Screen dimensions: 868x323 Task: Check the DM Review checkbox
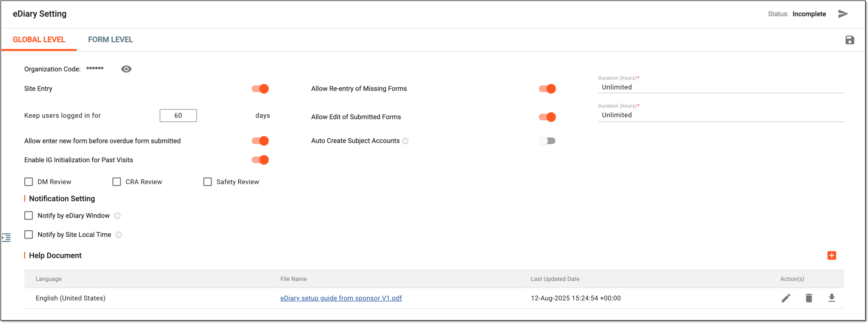coord(28,182)
